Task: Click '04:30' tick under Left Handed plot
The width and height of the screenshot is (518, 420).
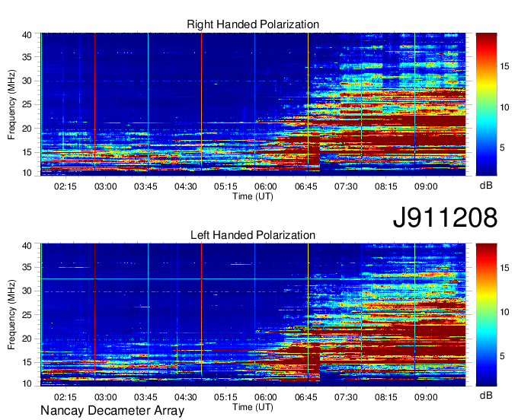Action: pos(186,397)
